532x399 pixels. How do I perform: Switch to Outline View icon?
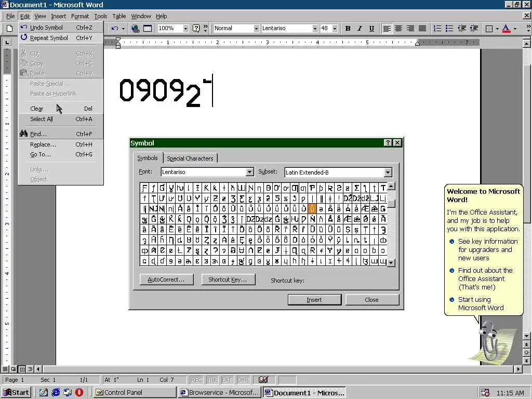[x=30, y=369]
